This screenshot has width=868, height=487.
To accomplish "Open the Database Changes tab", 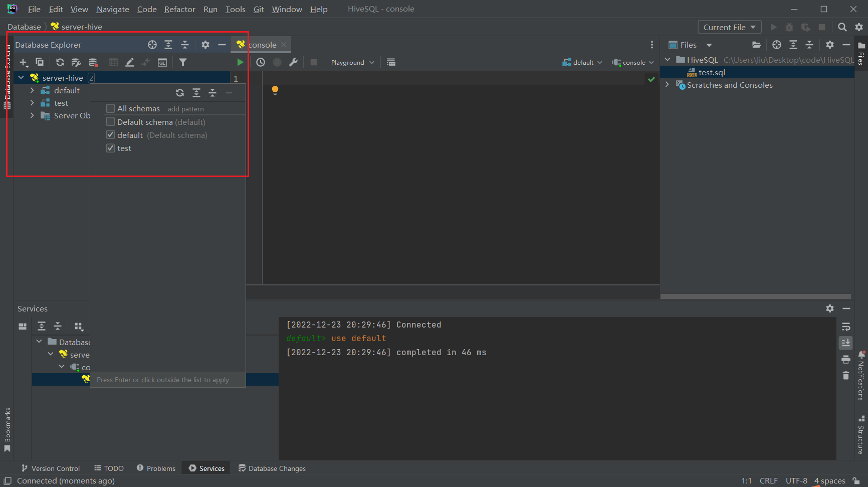I will pyautogui.click(x=272, y=468).
